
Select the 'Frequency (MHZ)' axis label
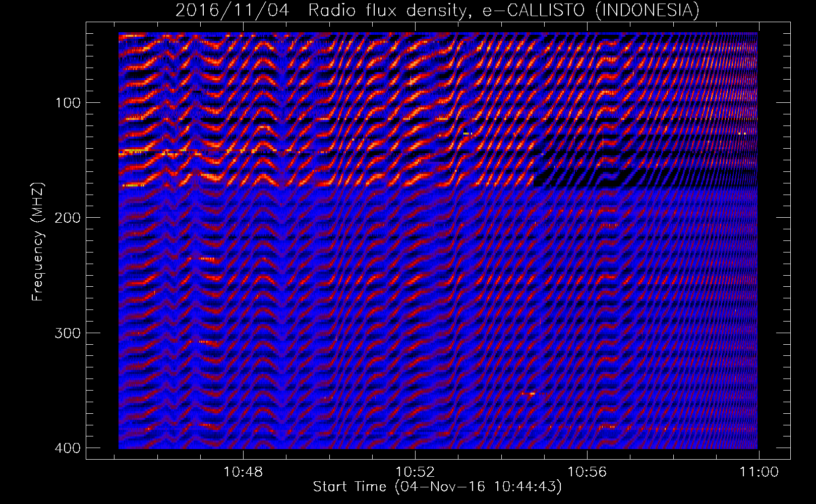click(x=38, y=242)
